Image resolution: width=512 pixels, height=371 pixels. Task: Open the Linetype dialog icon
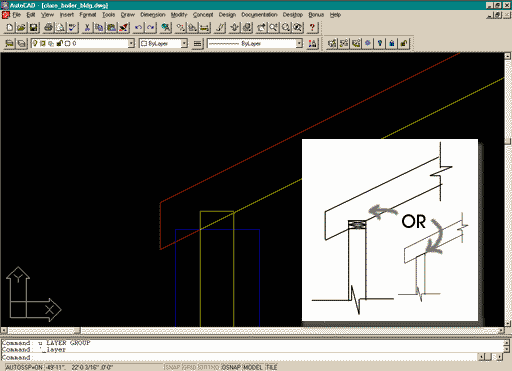point(197,43)
